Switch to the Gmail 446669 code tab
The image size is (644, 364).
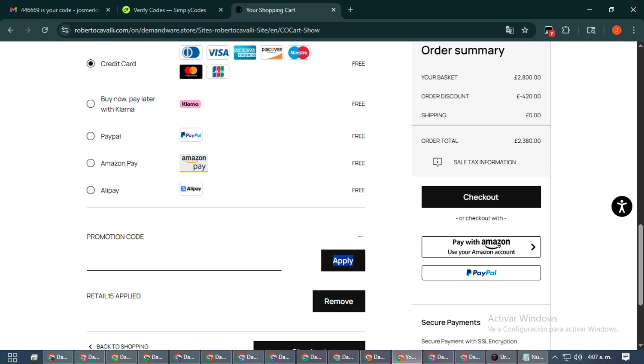(x=60, y=10)
